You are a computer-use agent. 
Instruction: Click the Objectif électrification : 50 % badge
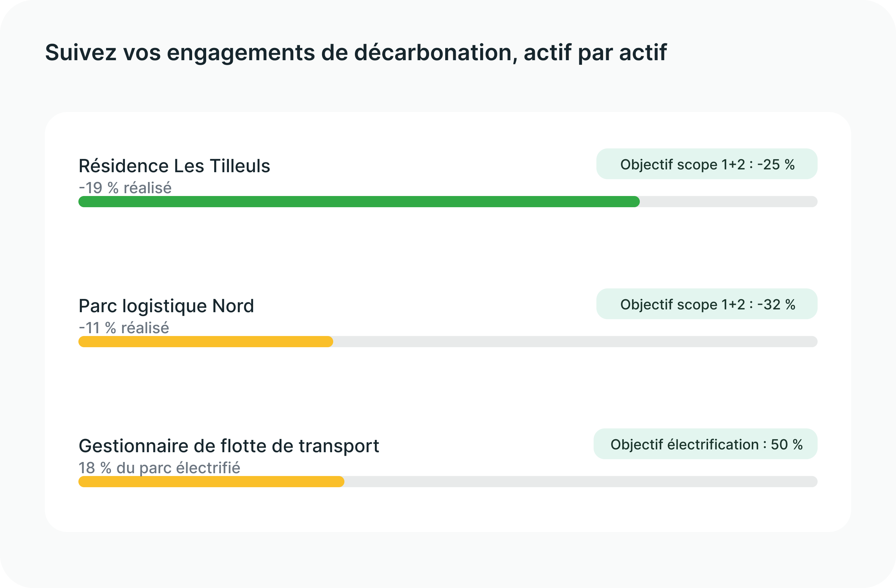coord(706,444)
